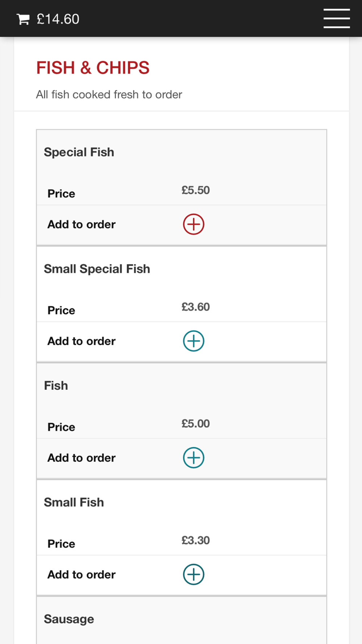Click 'Add to order' label for Small Fish
Image resolution: width=362 pixels, height=644 pixels.
81,574
